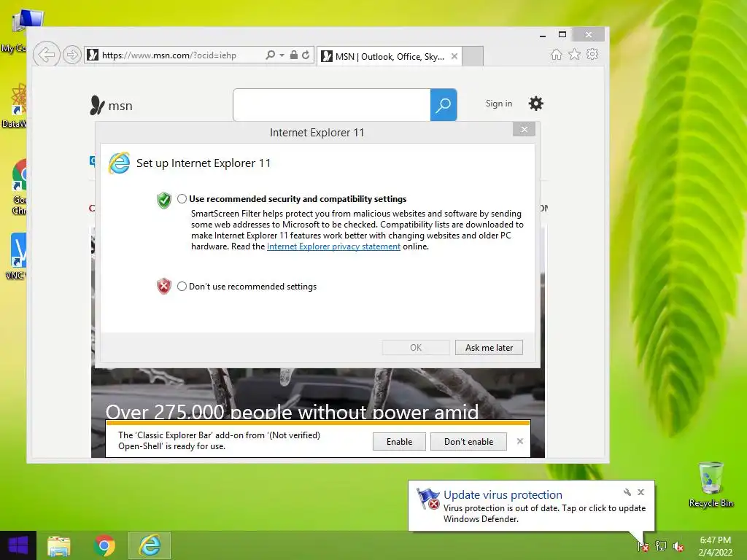747x560 pixels.
Task: Click the security lock icon in address bar
Action: click(x=294, y=55)
